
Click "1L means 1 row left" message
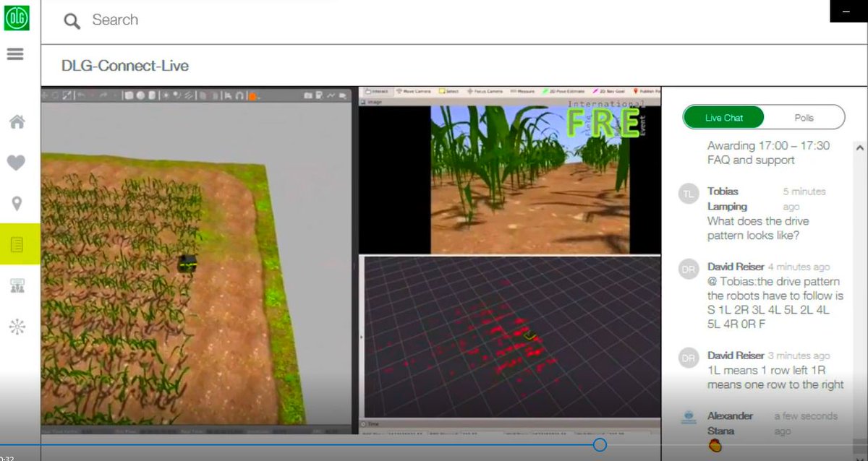(775, 377)
